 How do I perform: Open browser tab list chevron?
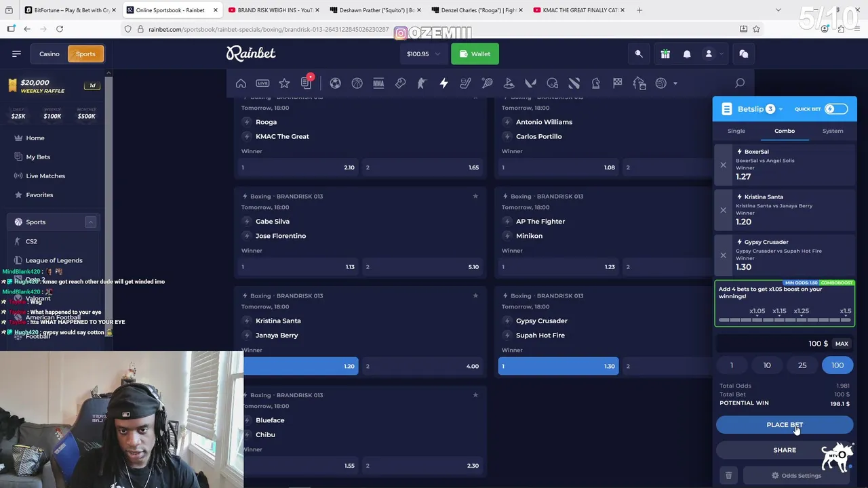pyautogui.click(x=778, y=10)
